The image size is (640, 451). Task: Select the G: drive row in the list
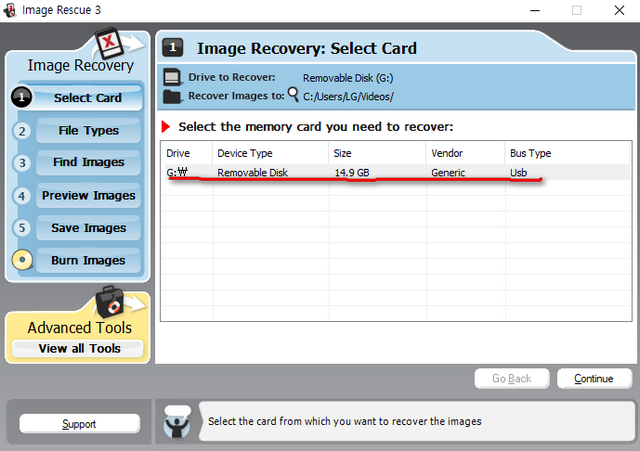coord(395,173)
